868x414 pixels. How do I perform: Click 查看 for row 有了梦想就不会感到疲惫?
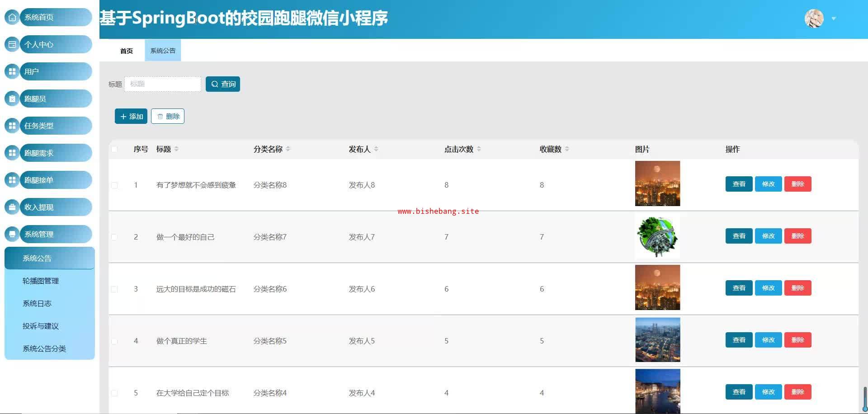(x=739, y=184)
